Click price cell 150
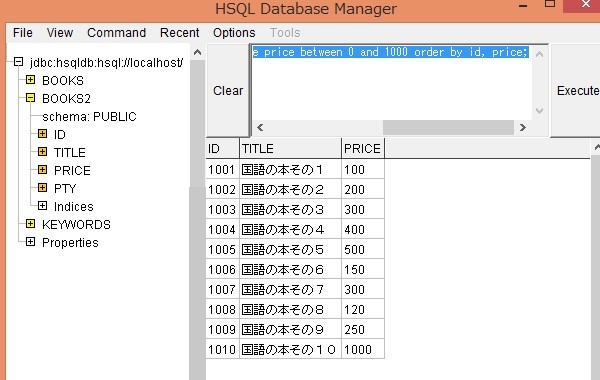 tap(363, 269)
